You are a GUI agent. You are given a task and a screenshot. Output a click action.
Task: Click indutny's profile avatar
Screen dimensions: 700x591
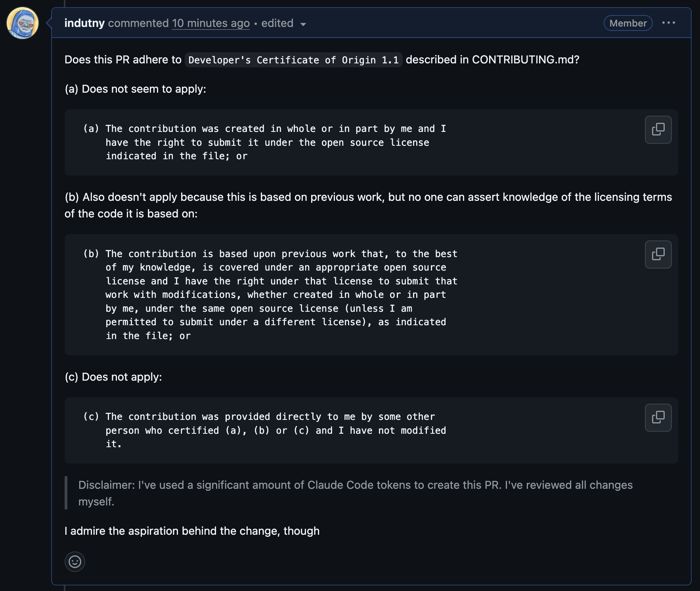(23, 23)
